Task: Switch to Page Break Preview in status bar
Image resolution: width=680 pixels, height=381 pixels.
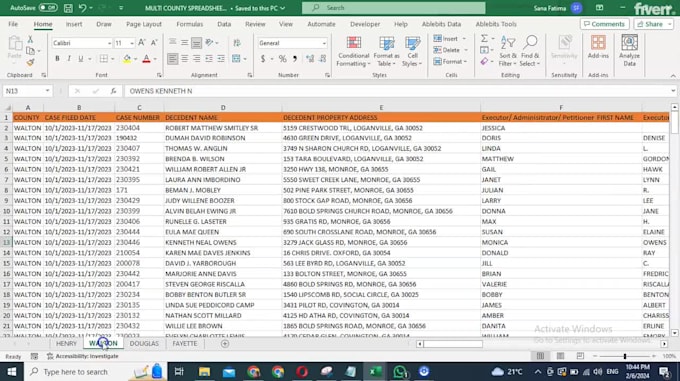Action: click(580, 356)
